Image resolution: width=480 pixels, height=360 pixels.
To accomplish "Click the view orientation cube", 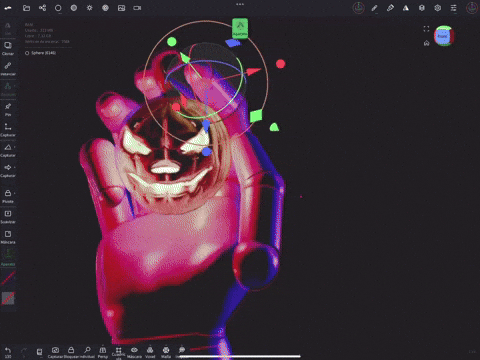I will [443, 36].
